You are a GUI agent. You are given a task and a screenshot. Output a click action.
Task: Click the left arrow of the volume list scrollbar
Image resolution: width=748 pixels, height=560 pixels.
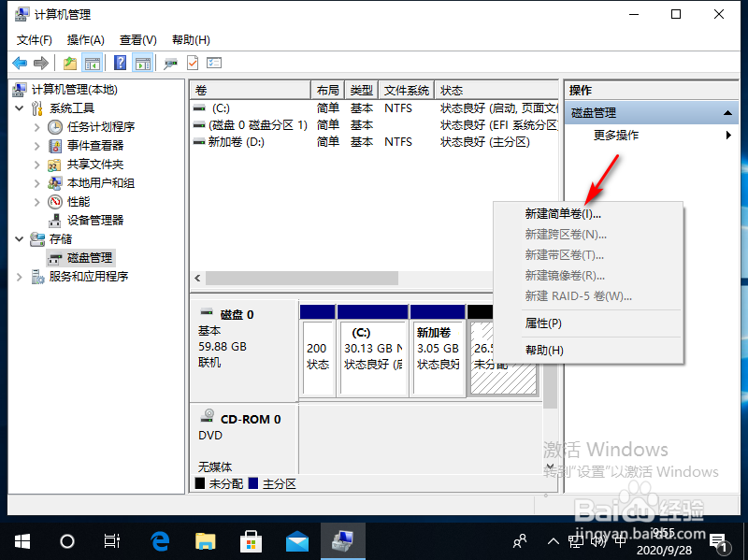coord(196,278)
